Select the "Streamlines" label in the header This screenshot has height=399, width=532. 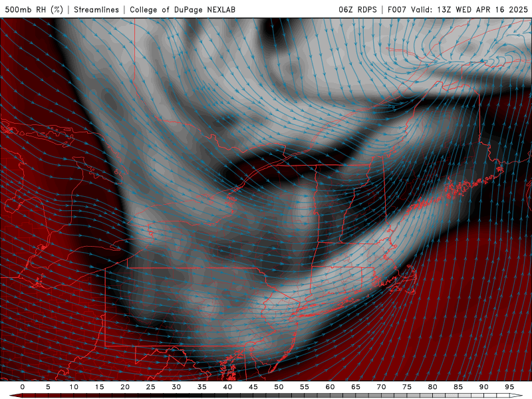pos(96,9)
